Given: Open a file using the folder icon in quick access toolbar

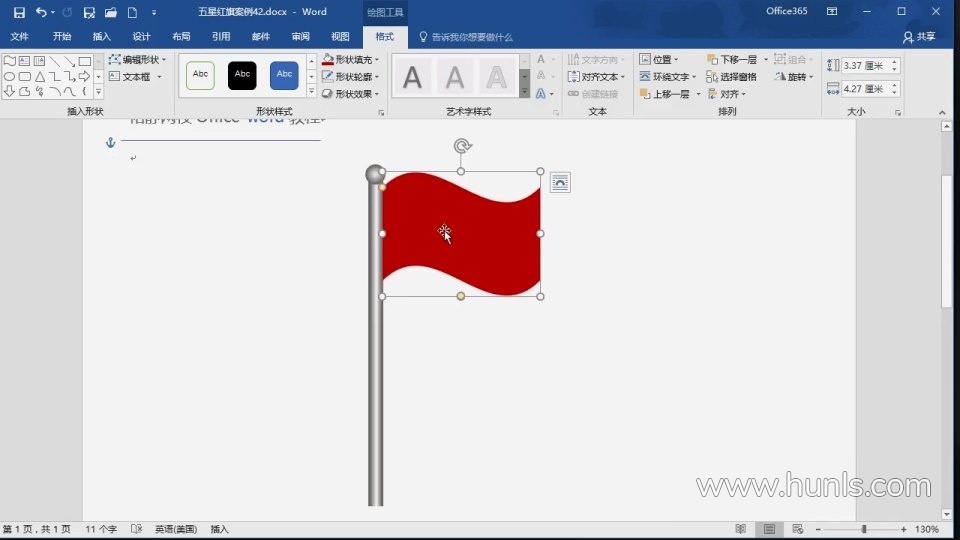Looking at the screenshot, I should pyautogui.click(x=111, y=12).
